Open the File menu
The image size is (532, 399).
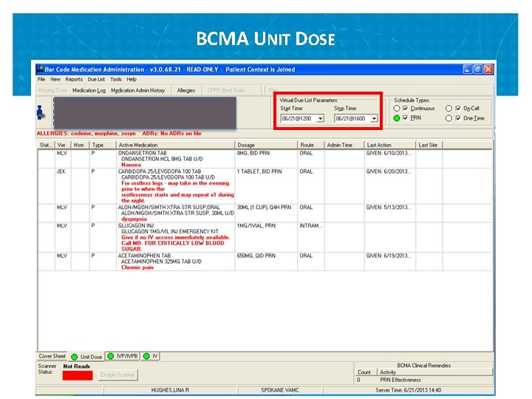coord(41,79)
